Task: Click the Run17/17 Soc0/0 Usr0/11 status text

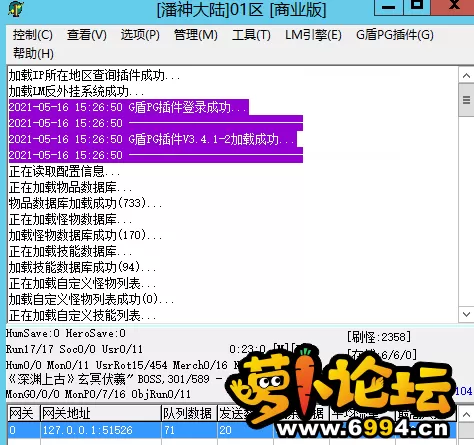Action: [74, 349]
